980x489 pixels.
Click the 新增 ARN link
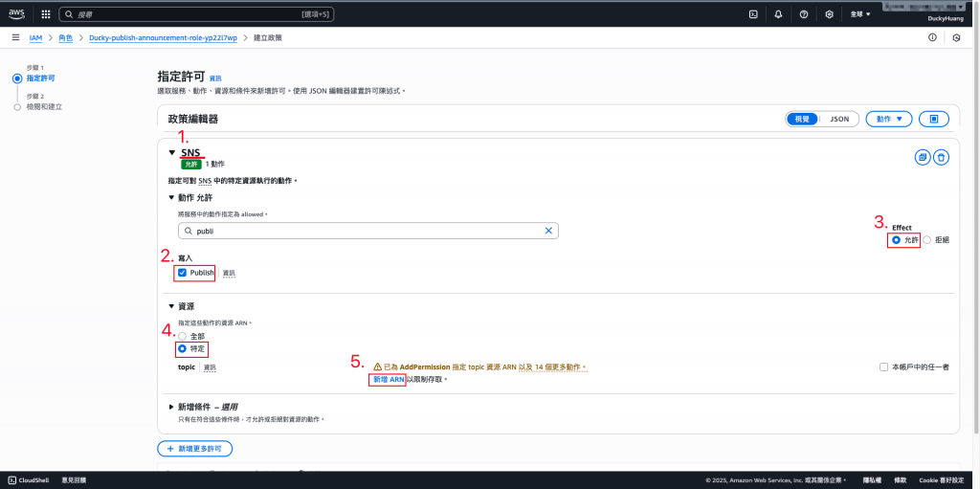tap(389, 380)
